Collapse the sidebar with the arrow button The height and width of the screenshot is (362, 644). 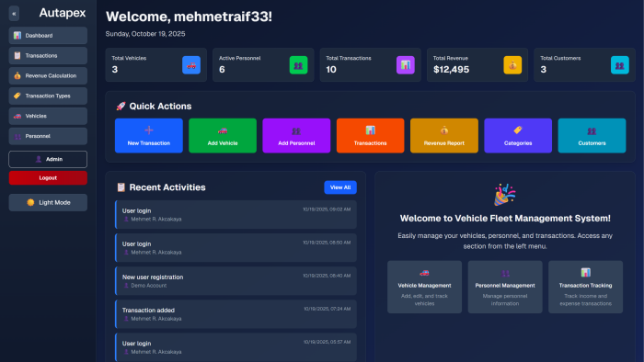[x=14, y=14]
